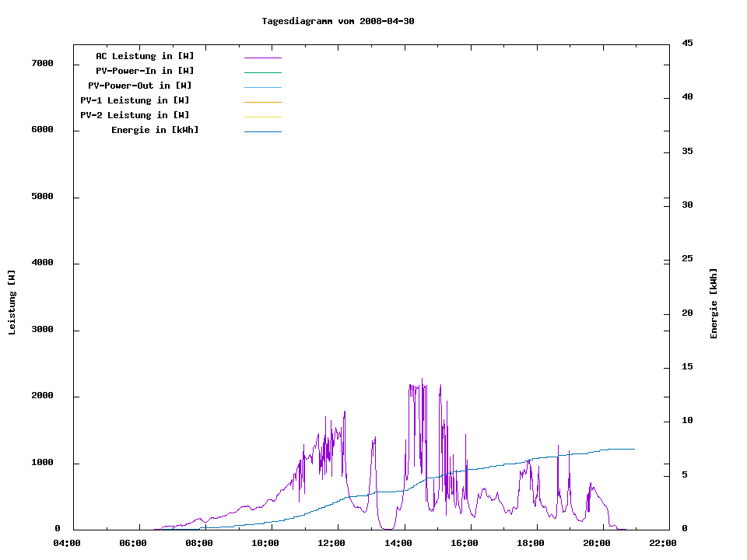747x560 pixels.
Task: Click the 2000 tick on the power axis
Action: coord(42,396)
